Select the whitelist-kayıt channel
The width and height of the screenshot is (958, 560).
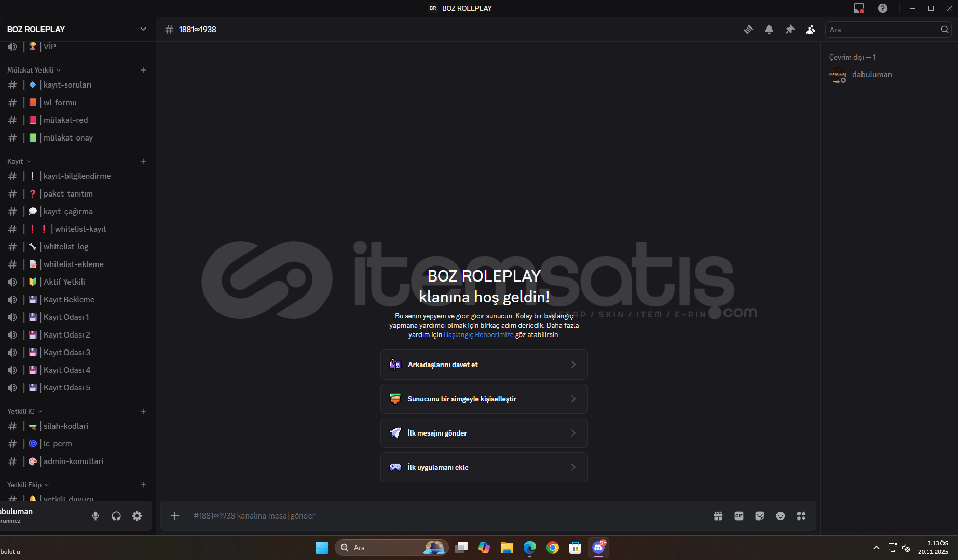76,229
